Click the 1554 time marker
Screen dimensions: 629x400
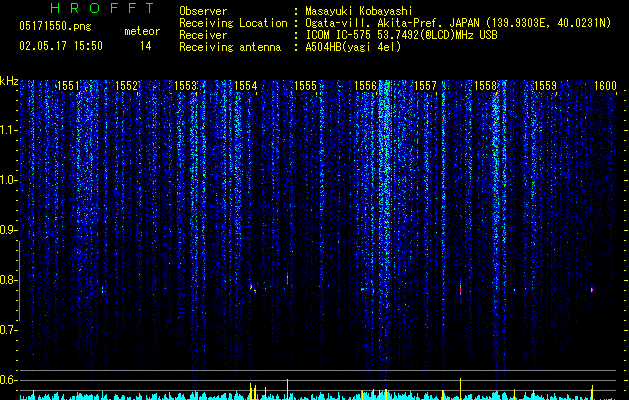[x=246, y=86]
